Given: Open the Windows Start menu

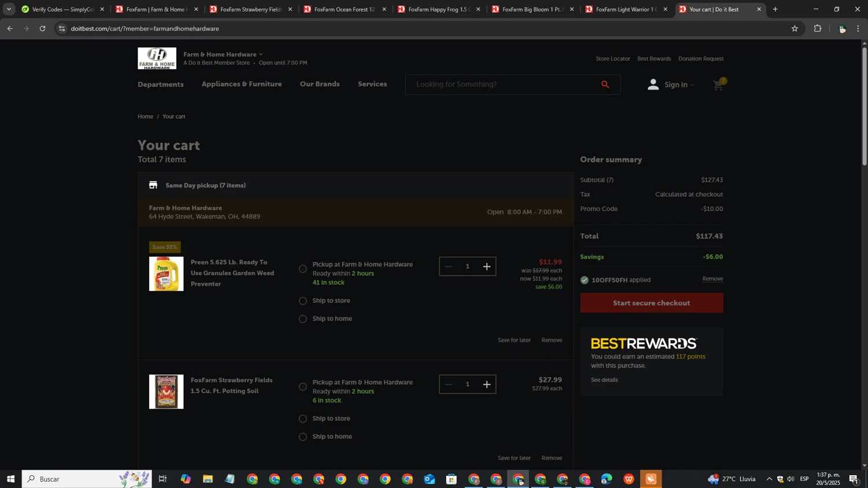Looking at the screenshot, I should (10, 479).
